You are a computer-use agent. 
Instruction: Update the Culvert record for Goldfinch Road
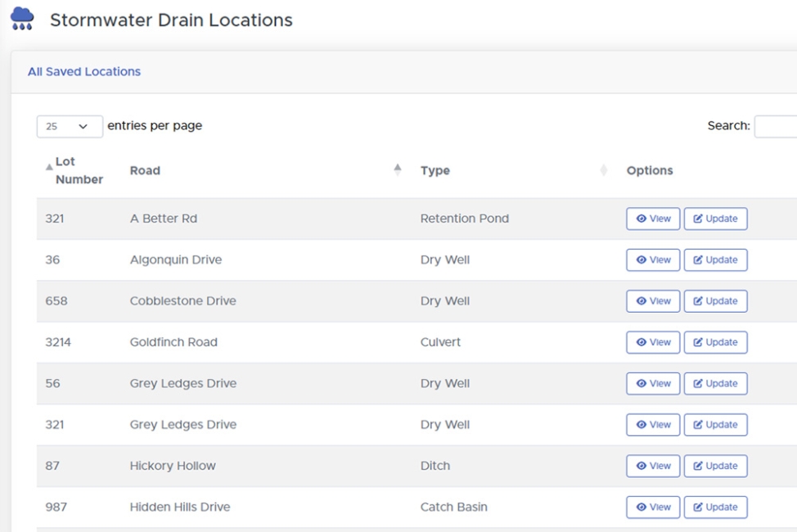(715, 342)
